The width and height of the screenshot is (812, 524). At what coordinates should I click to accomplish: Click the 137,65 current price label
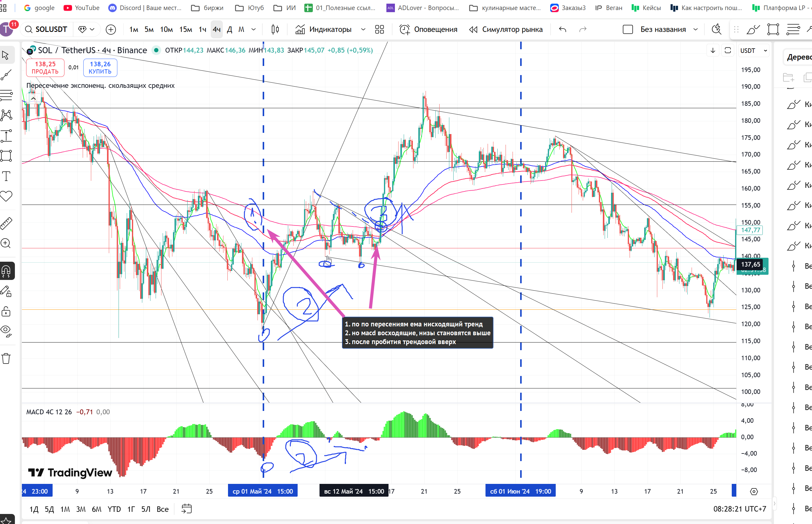point(750,264)
